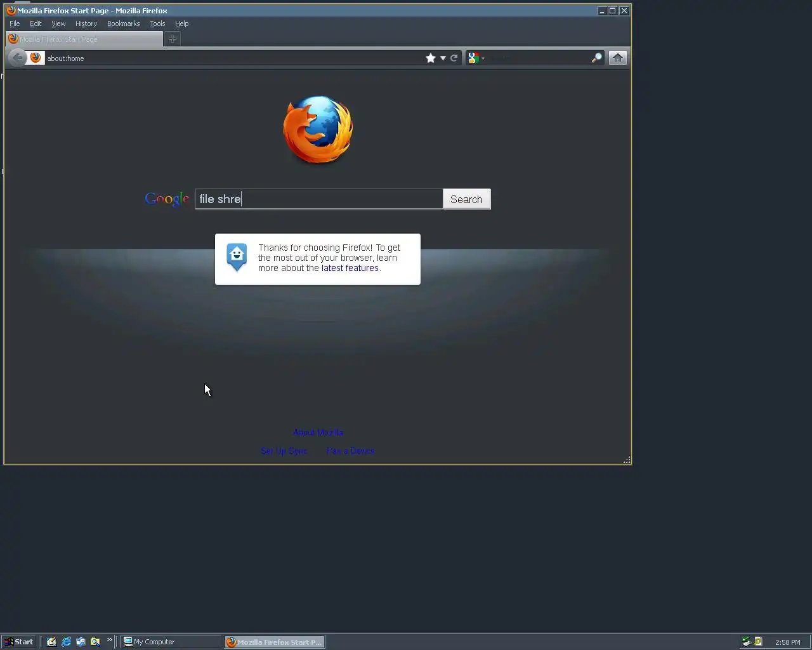Open the File menu
812x650 pixels.
click(x=15, y=23)
